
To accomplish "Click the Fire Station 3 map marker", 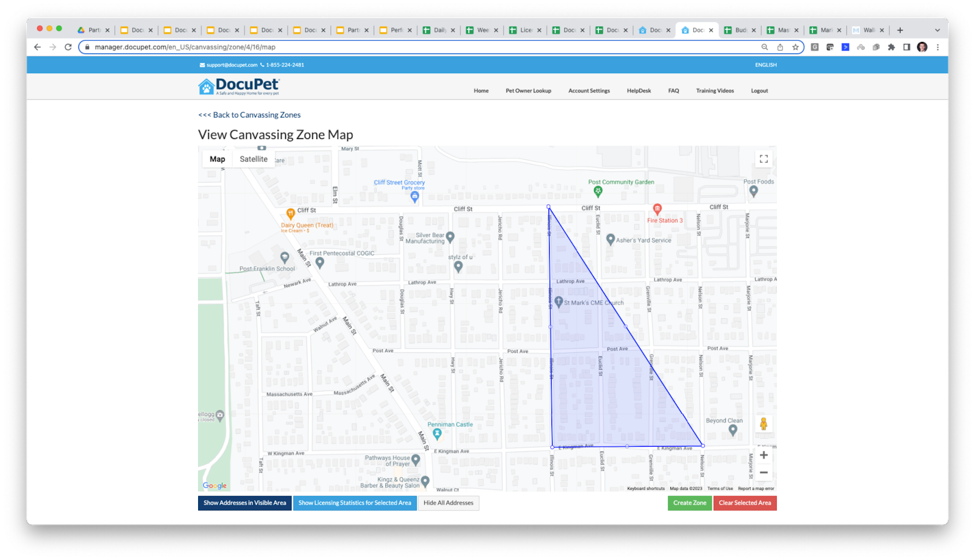I will [x=658, y=207].
